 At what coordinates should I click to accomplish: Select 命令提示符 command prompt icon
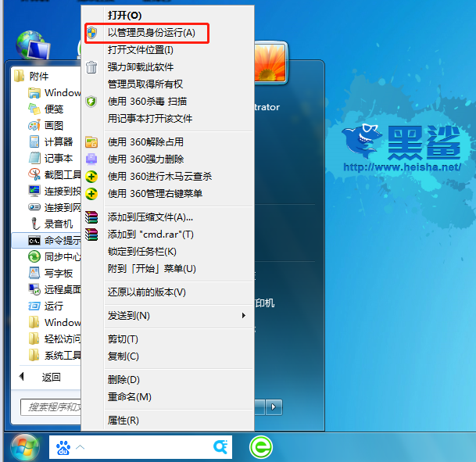[34, 241]
